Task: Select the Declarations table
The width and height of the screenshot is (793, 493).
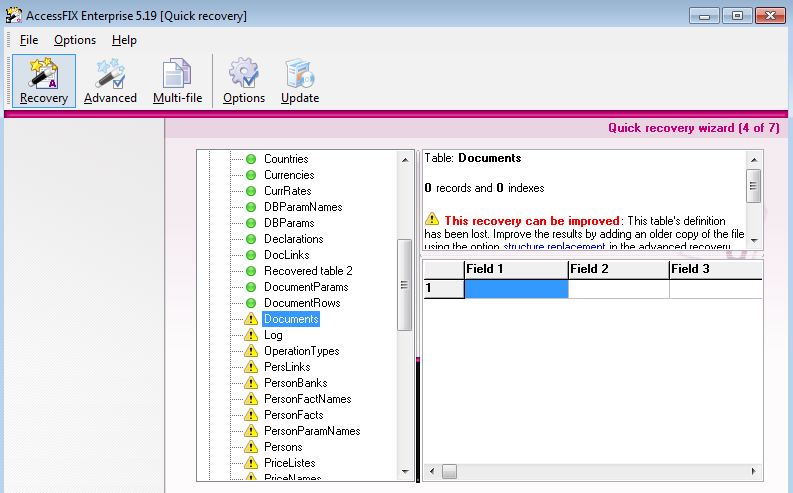Action: [x=294, y=239]
